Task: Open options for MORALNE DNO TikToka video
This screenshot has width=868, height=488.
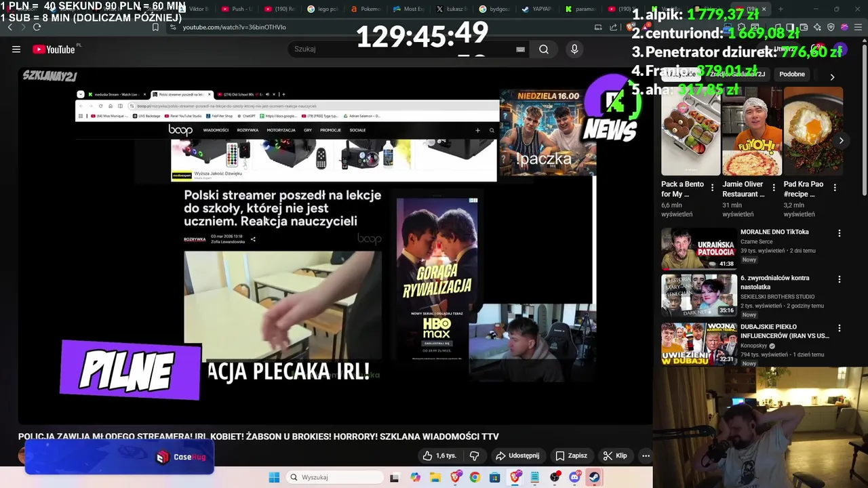Action: tap(840, 233)
